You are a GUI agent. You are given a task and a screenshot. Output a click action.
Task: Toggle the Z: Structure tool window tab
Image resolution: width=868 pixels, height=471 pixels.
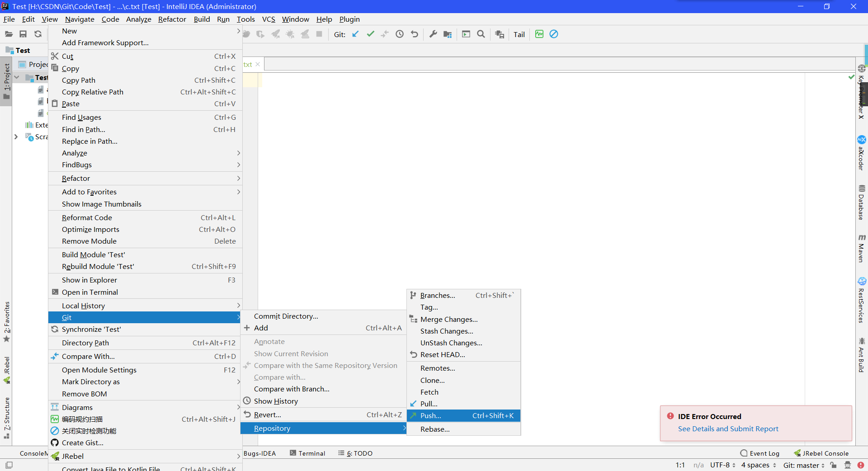click(x=6, y=418)
